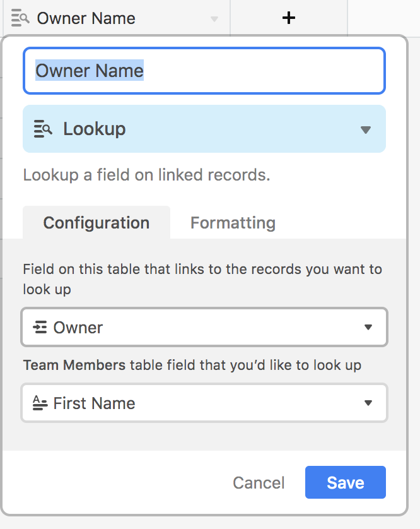This screenshot has height=529, width=420.
Task: Add a new field with the plus button
Action: pyautogui.click(x=288, y=18)
